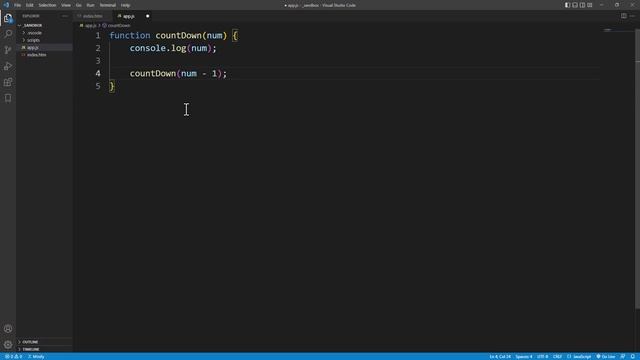Open the Accounts menu icon
Screen dimensions: 640x360
(8, 329)
